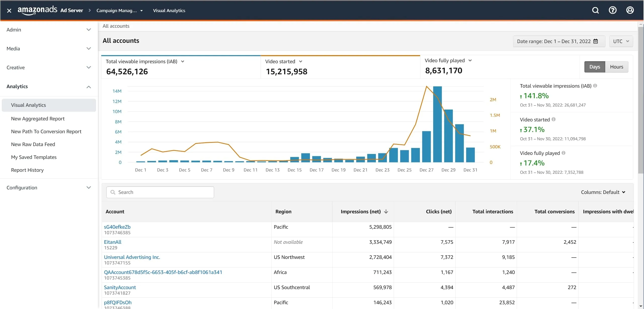Open the user account profile icon
Viewport: 644px width, 309px height.
pos(630,10)
